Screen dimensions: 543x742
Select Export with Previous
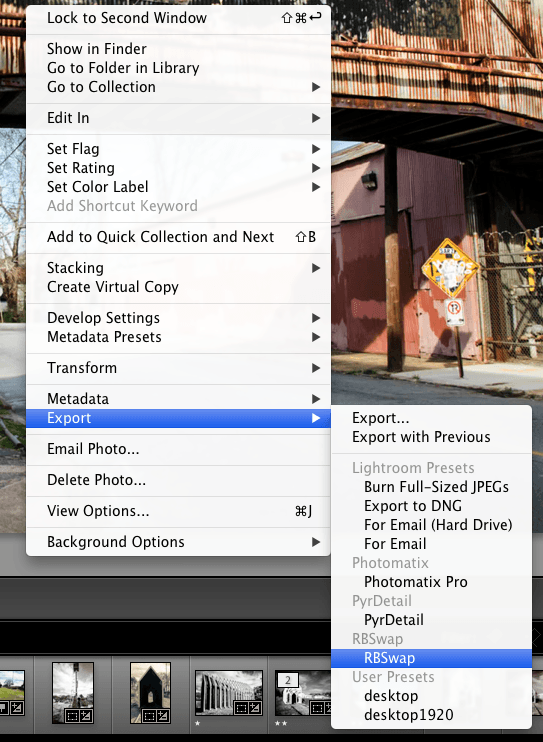coord(431,437)
